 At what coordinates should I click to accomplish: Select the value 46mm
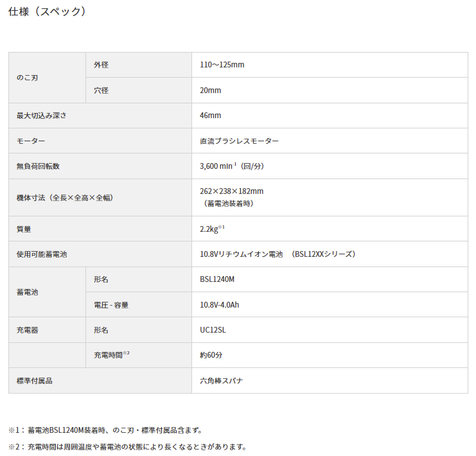210,116
